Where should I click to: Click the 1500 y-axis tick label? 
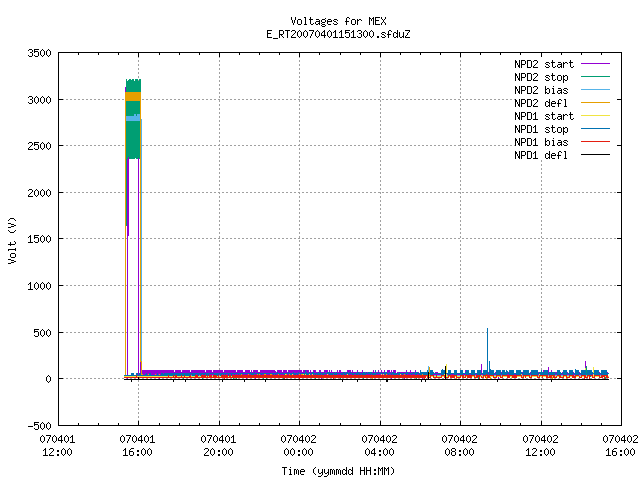[x=39, y=239]
